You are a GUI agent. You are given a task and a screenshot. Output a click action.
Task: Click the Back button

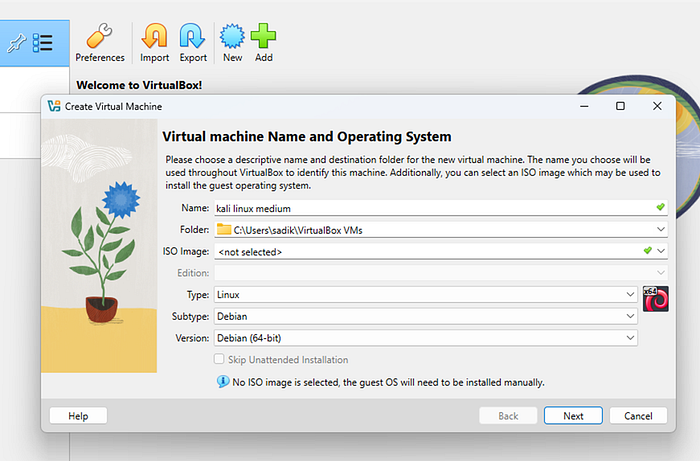pyautogui.click(x=508, y=415)
